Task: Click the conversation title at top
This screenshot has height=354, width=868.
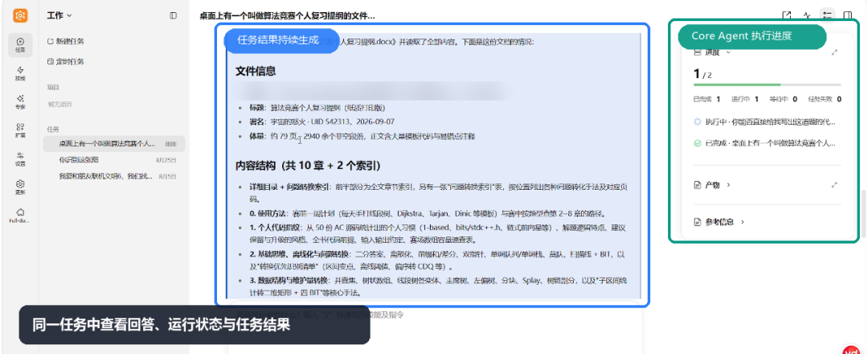Action: pos(287,15)
